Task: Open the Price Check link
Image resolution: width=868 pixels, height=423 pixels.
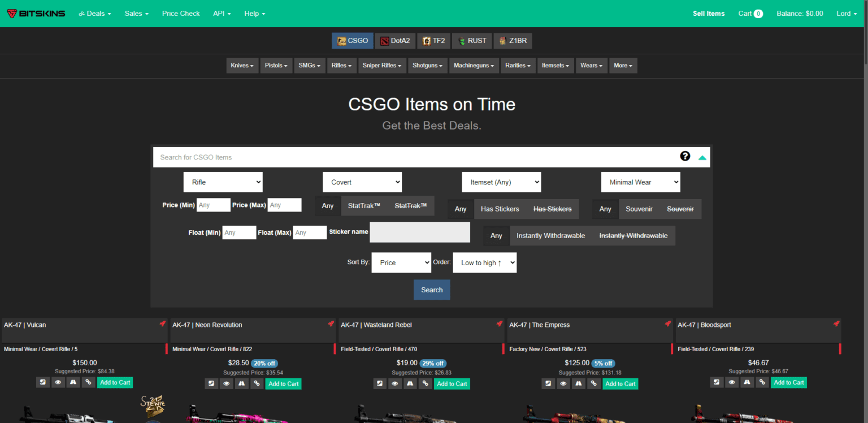Action: click(181, 14)
